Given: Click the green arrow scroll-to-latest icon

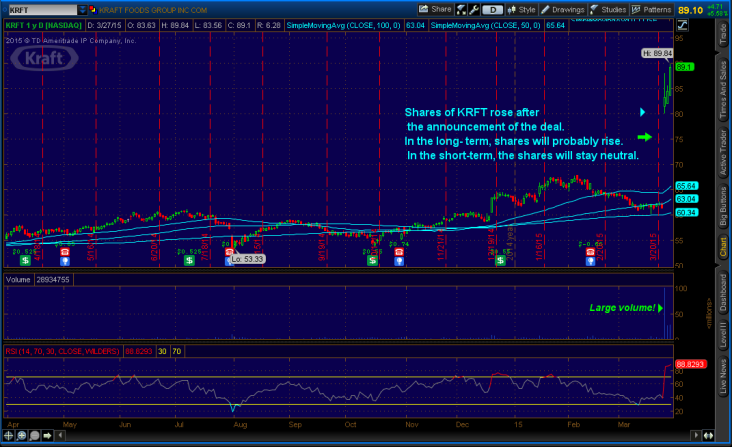Looking at the screenshot, I should tap(47, 435).
